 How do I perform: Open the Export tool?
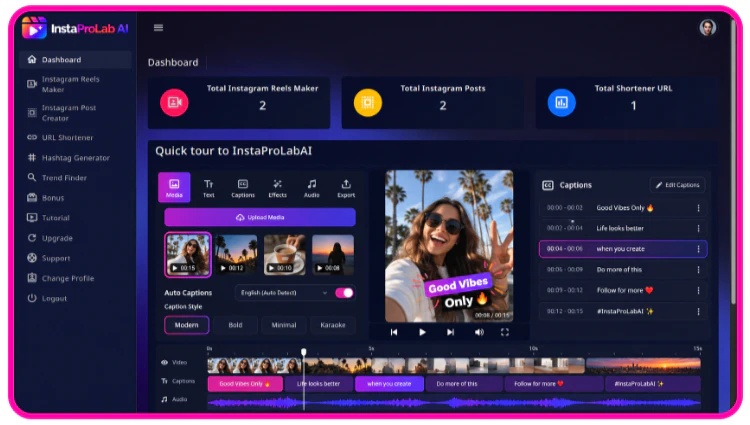(346, 188)
